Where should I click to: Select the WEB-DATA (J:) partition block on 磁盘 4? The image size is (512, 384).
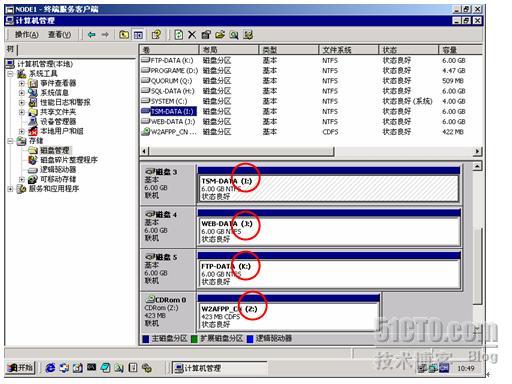pos(329,227)
